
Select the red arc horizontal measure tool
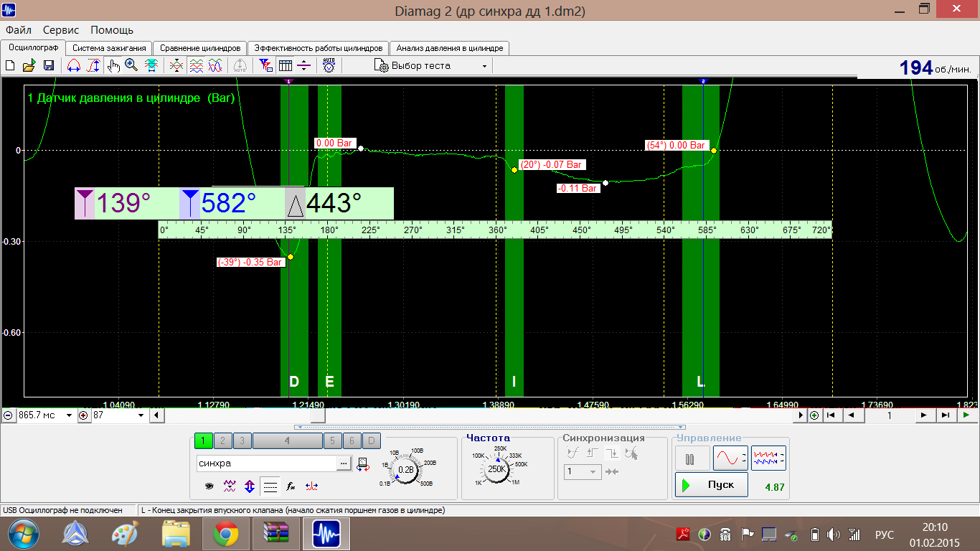pos(73,65)
